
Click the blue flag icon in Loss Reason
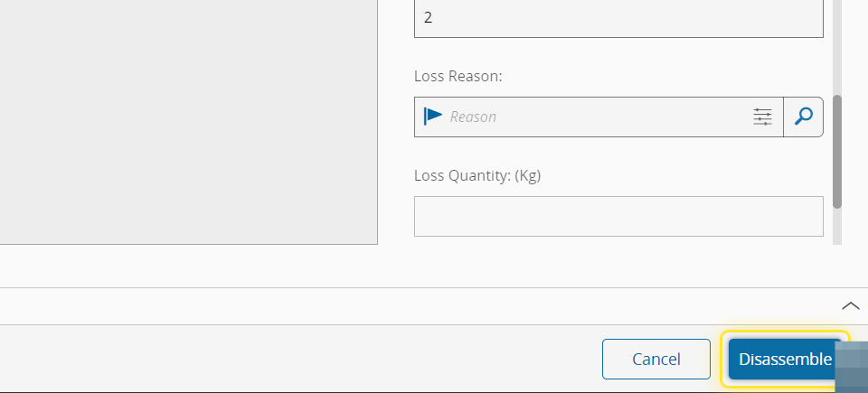pyautogui.click(x=433, y=117)
